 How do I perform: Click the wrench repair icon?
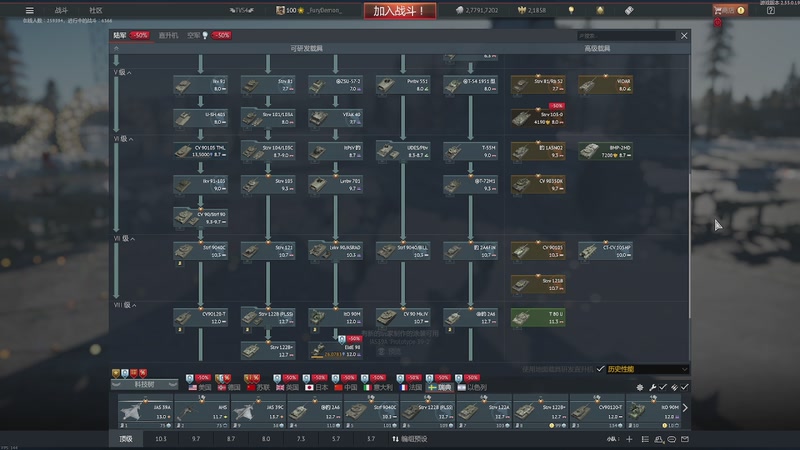click(653, 387)
